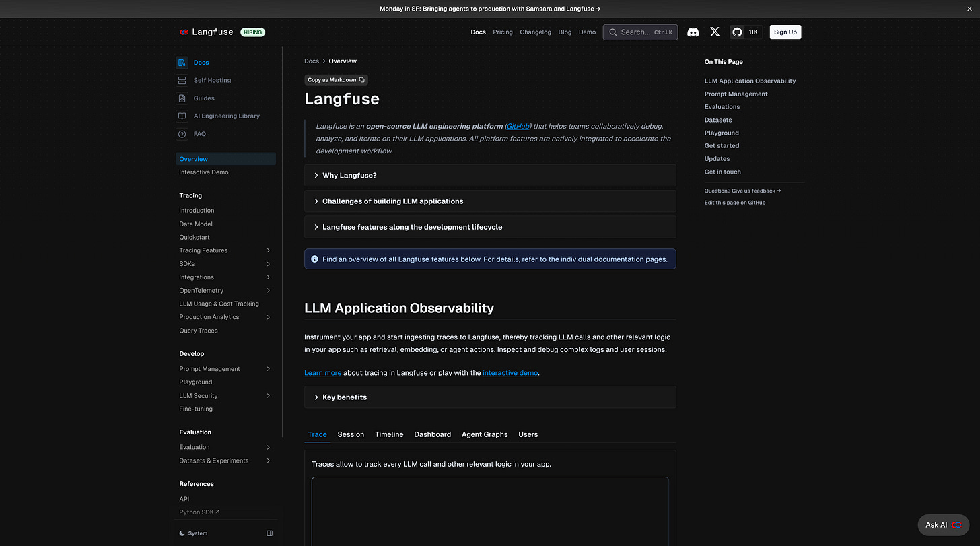
Task: Switch to the Users tab
Action: [x=528, y=434]
